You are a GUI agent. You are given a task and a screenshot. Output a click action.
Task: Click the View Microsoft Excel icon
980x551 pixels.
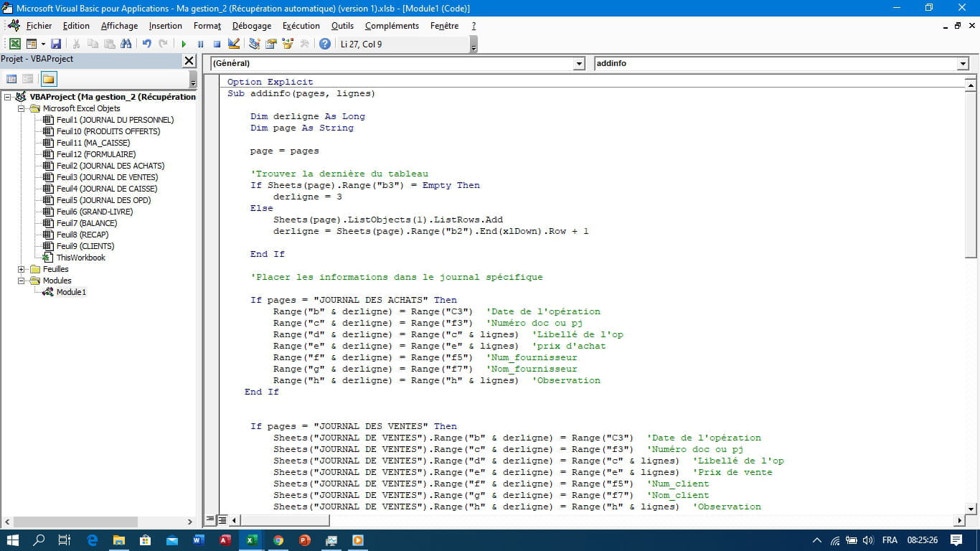click(14, 44)
